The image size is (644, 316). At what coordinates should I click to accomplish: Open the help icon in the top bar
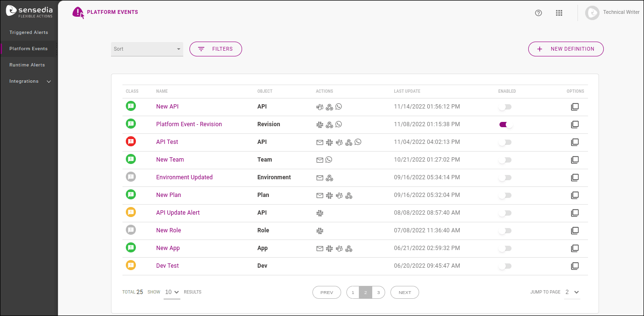pos(538,13)
